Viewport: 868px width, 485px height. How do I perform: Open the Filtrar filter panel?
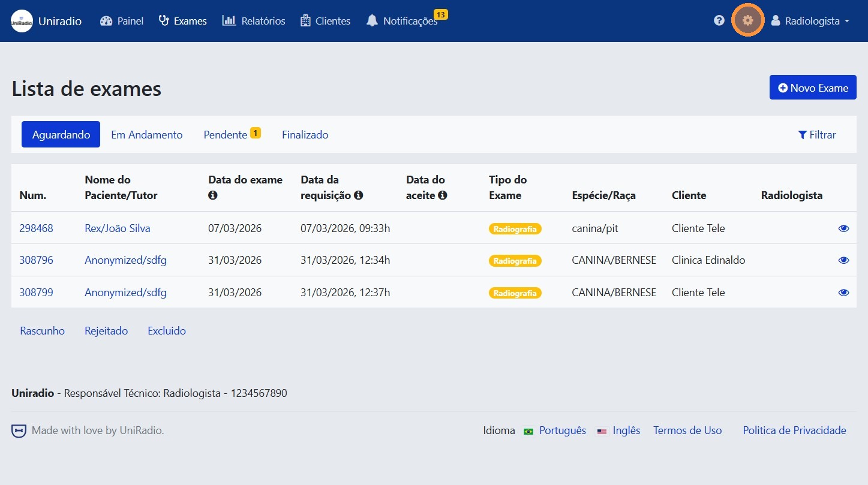[817, 134]
